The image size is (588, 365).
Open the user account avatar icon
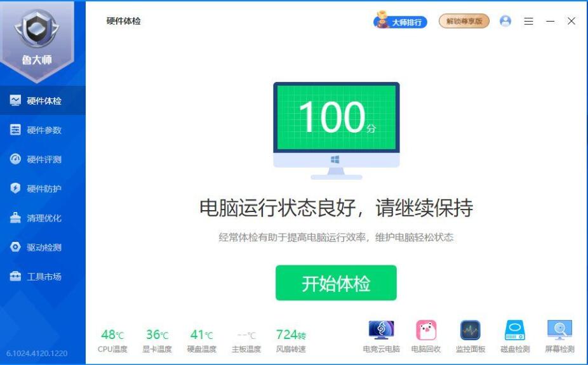[x=505, y=21]
